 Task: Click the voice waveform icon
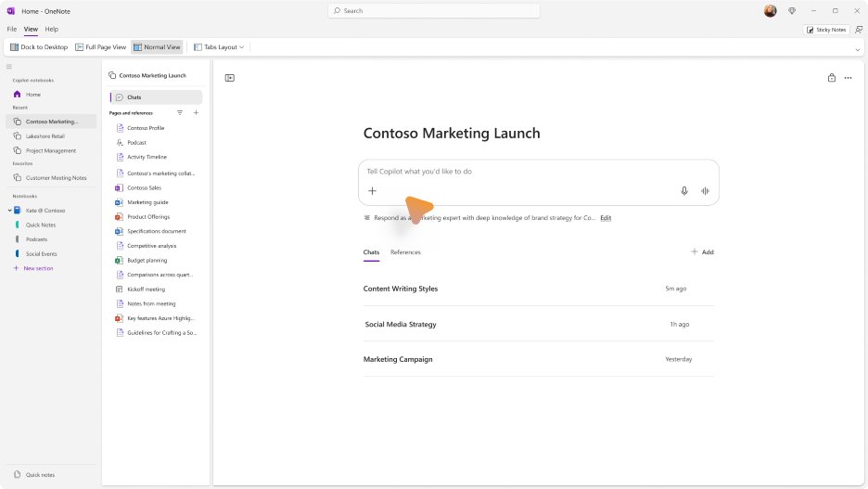coord(705,191)
